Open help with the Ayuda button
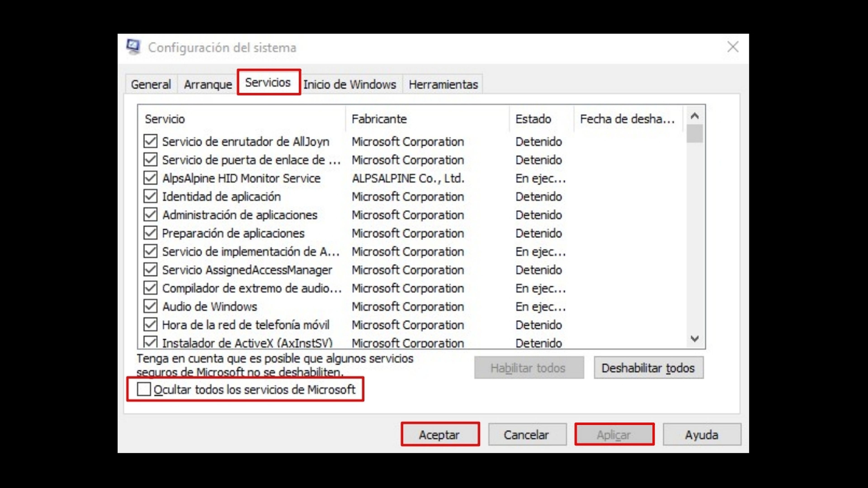This screenshot has width=868, height=488. 702,434
